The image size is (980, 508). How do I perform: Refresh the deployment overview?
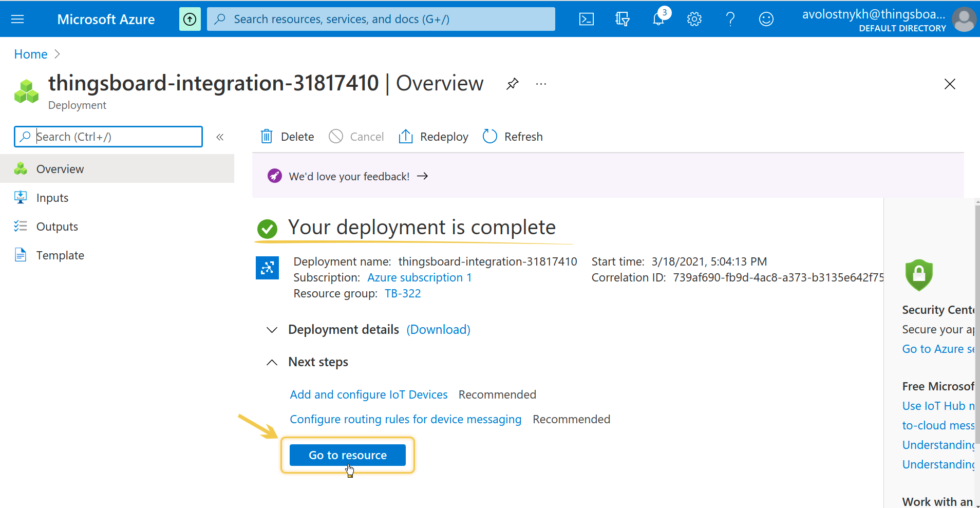click(513, 137)
